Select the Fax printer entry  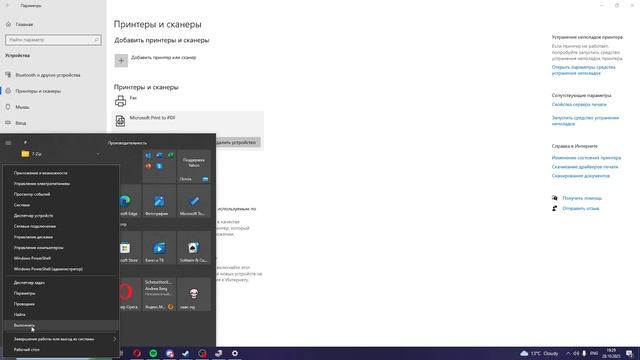pyautogui.click(x=189, y=100)
